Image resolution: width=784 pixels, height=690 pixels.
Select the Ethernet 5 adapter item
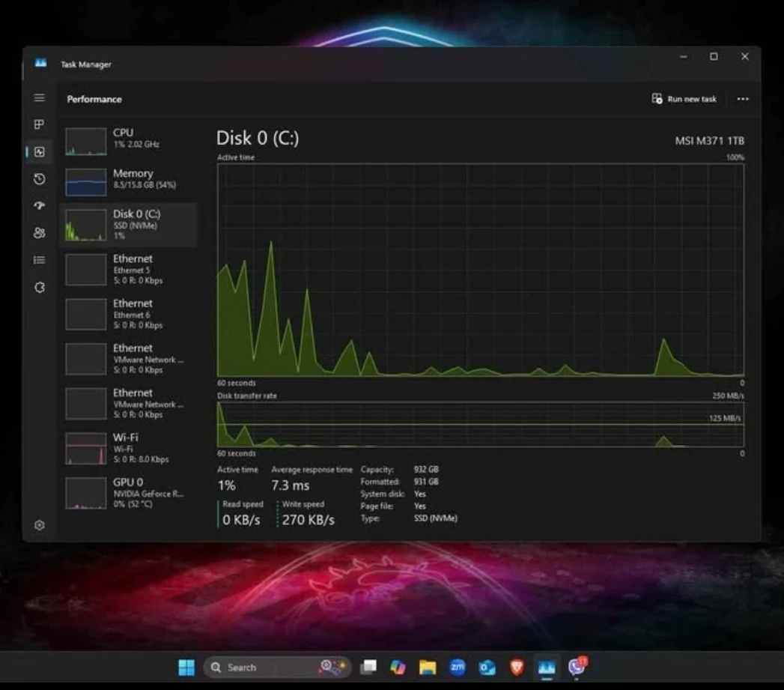127,269
